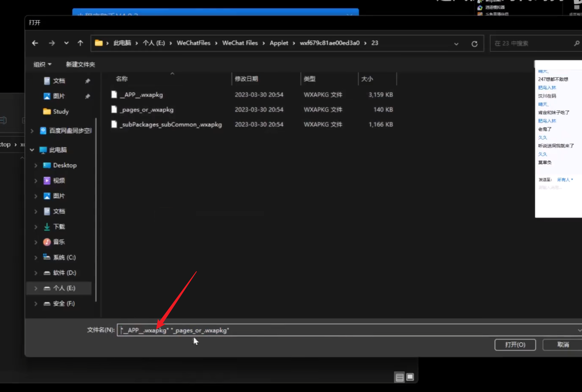Expand the Desktop tree node

[36, 165]
